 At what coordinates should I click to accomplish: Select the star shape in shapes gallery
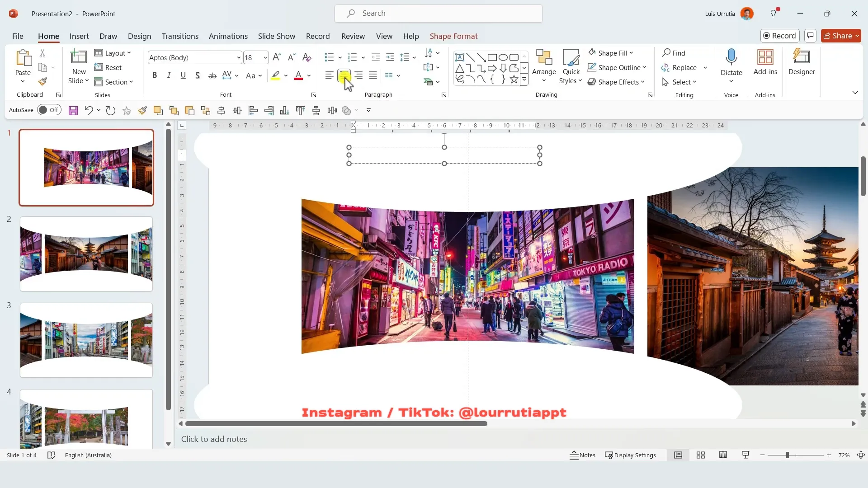point(514,80)
